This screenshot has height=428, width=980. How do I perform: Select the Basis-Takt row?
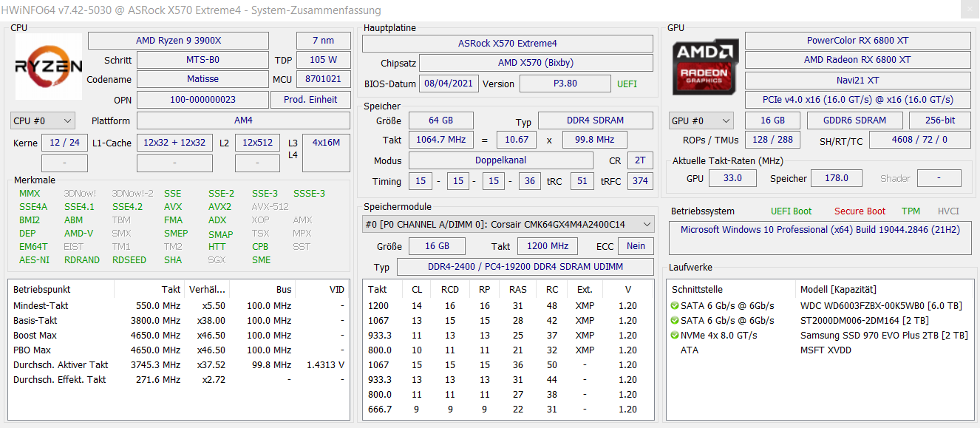[179, 320]
